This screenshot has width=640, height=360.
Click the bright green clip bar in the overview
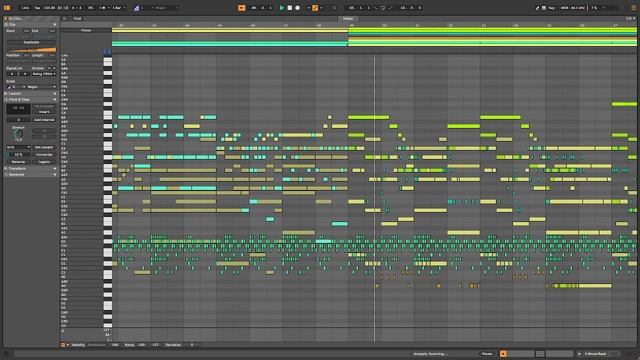click(x=492, y=30)
